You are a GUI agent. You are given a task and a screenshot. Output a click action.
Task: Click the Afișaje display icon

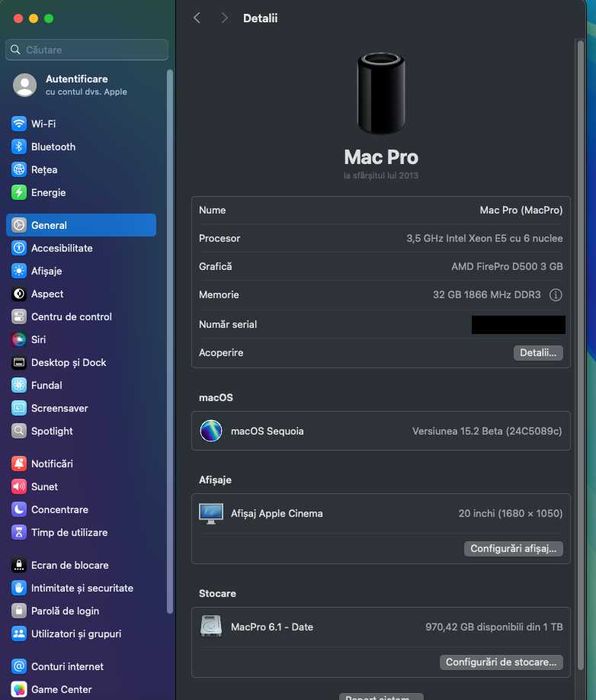click(x=19, y=271)
